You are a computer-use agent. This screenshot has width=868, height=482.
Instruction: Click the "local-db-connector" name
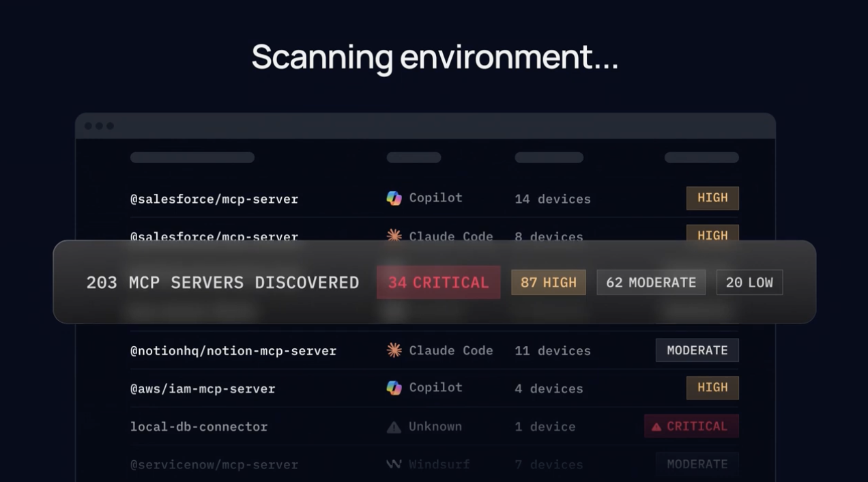199,427
